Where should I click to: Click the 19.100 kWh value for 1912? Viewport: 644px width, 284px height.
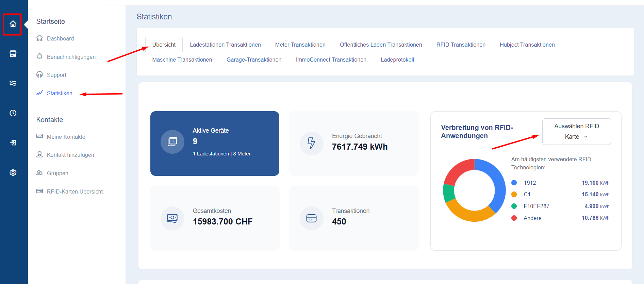coord(595,183)
